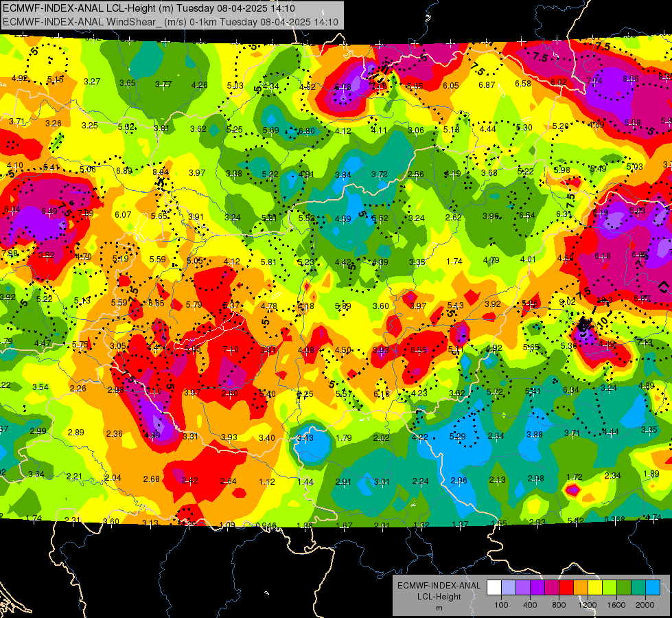
Task: Click the wind shear value 4.01
Action: (528, 259)
